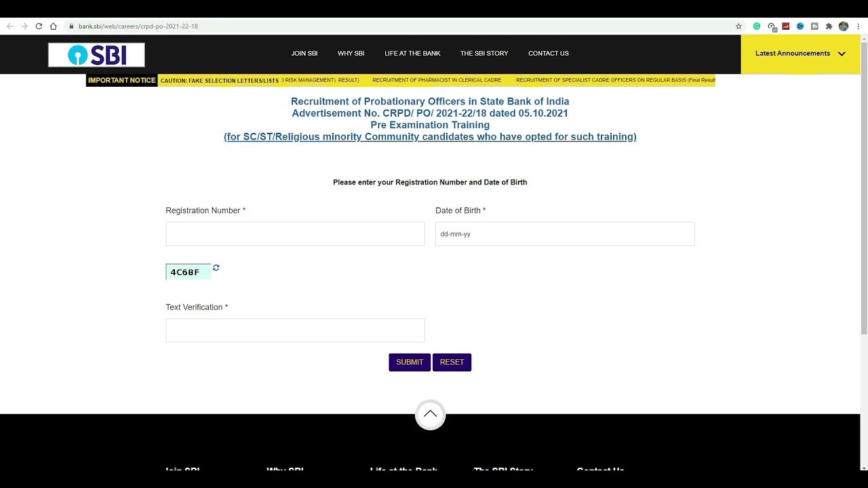Open the Grammarly extension icon
Screen dimensions: 868x488
(x=757, y=26)
